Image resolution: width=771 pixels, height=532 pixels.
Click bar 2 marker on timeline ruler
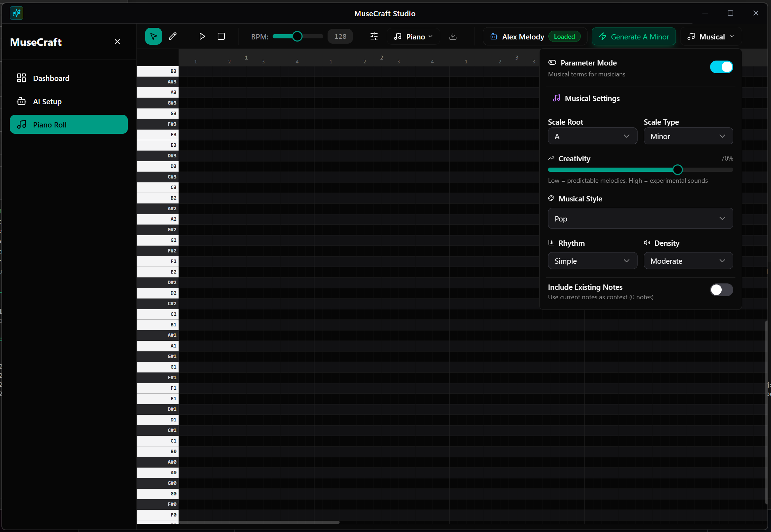pyautogui.click(x=381, y=57)
